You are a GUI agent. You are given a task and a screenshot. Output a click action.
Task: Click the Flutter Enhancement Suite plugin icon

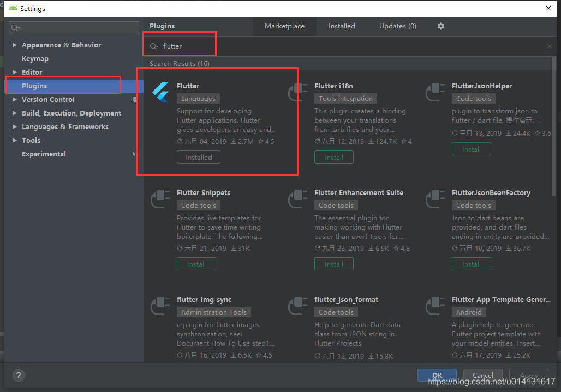pos(298,198)
